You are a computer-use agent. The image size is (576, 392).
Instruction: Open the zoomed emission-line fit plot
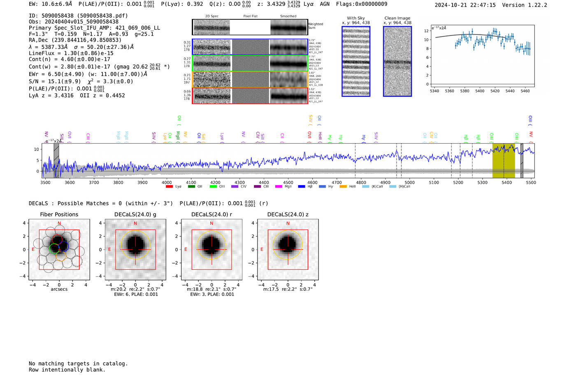pyautogui.click(x=482, y=56)
